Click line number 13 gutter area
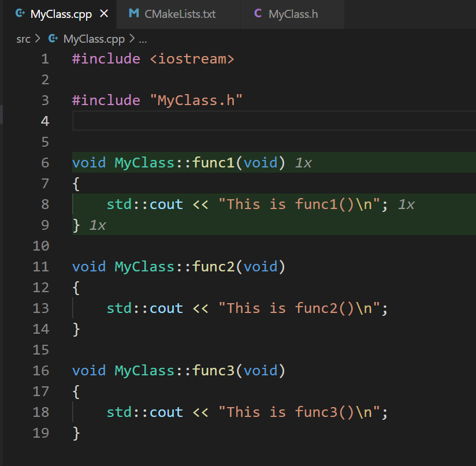Viewport: 476px width, 466px height. pyautogui.click(x=41, y=308)
